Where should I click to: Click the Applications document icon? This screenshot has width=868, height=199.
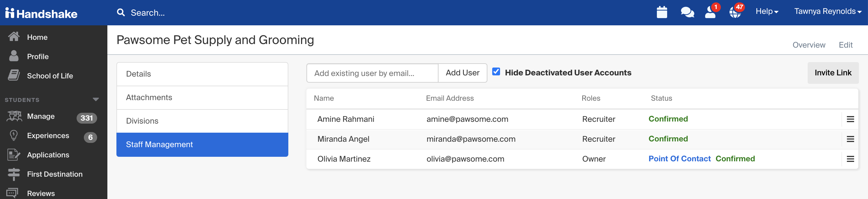[14, 155]
